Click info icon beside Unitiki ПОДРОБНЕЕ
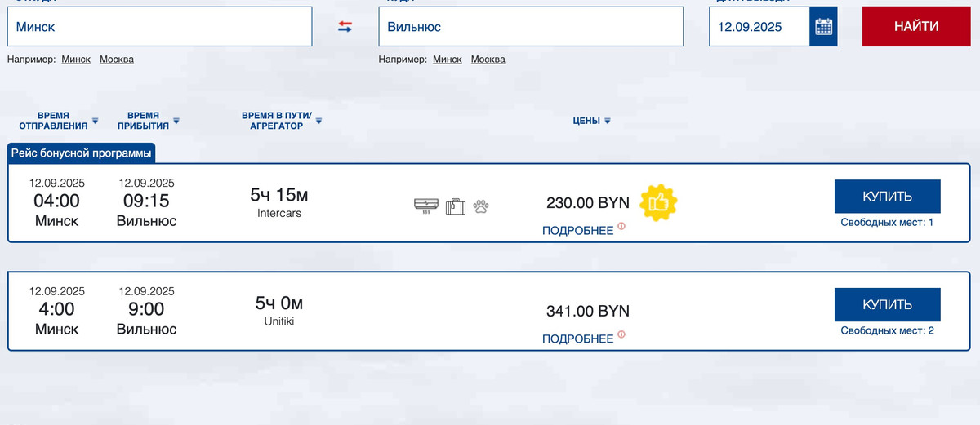 pyautogui.click(x=621, y=334)
